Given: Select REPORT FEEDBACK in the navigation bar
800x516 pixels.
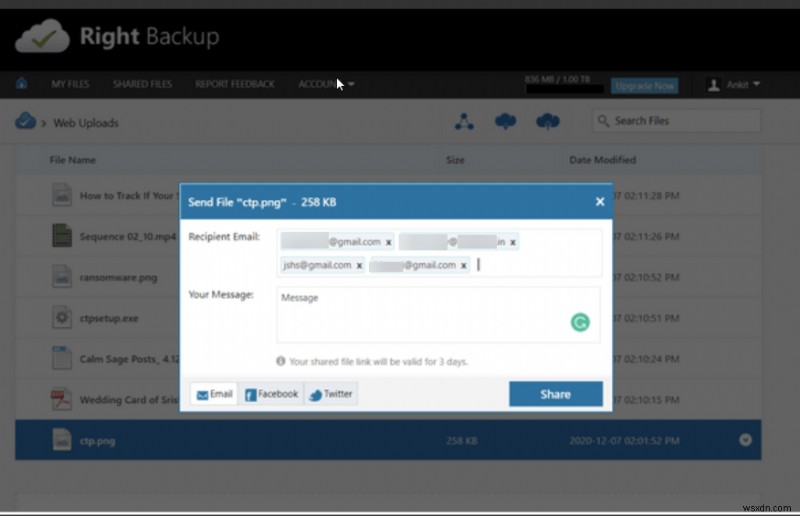Looking at the screenshot, I should [x=235, y=84].
